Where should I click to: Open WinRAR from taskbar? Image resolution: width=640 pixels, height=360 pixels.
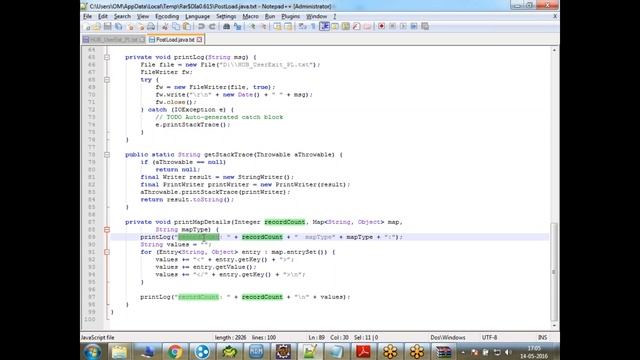pos(443,351)
